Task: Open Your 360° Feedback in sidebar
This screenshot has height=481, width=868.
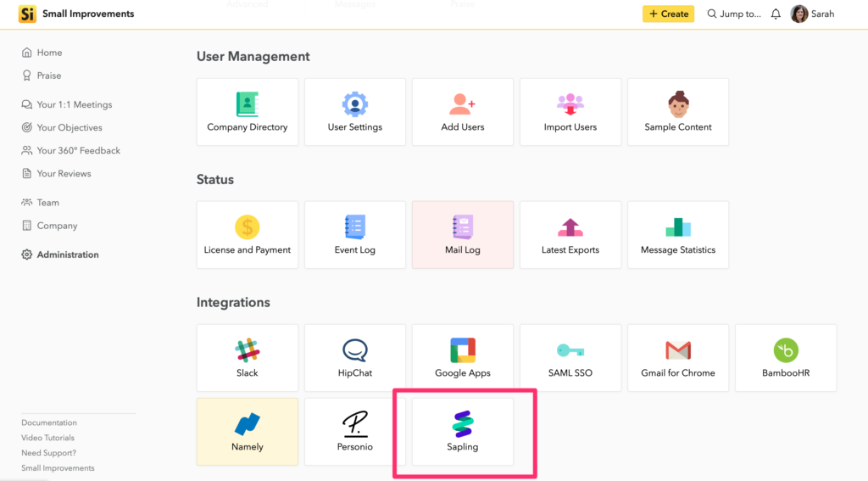Action: point(71,151)
